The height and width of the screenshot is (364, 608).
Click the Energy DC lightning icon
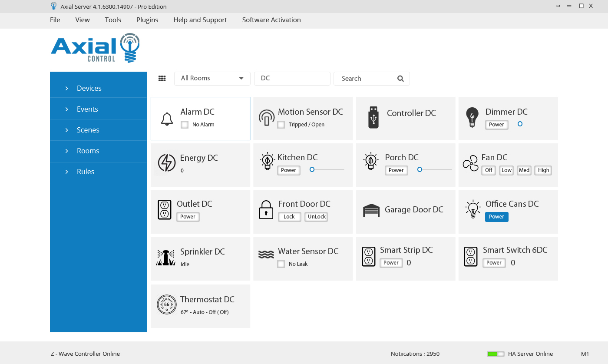(167, 163)
